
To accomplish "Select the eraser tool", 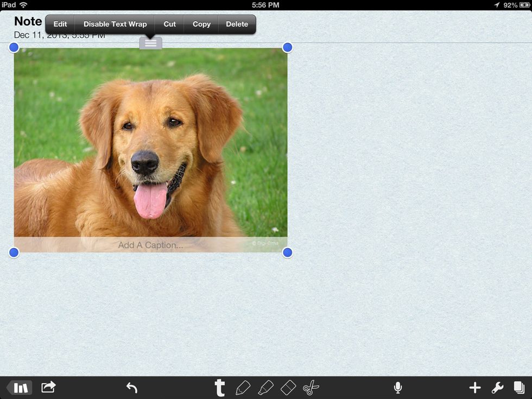I will (x=288, y=388).
